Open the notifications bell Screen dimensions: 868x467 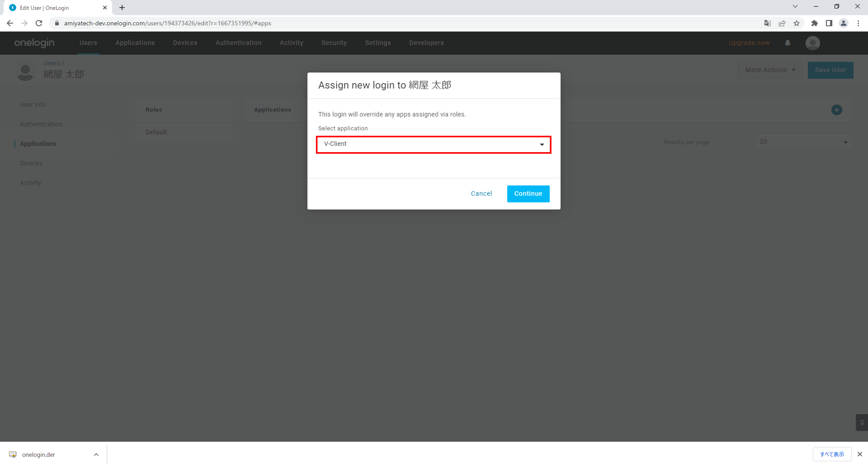click(x=787, y=43)
